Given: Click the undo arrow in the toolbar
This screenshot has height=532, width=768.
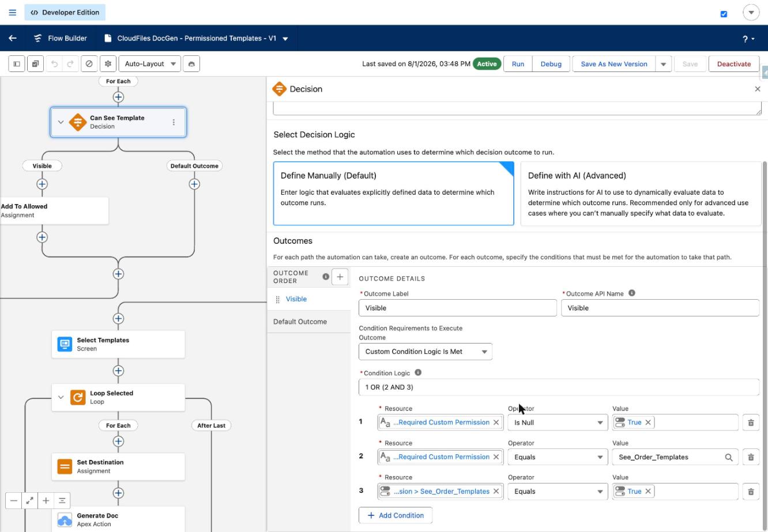Looking at the screenshot, I should pyautogui.click(x=54, y=64).
